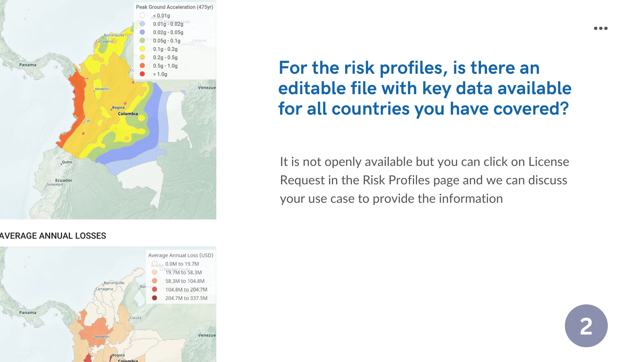
Task: Click the Panama label on the upper map
Action: 28,65
